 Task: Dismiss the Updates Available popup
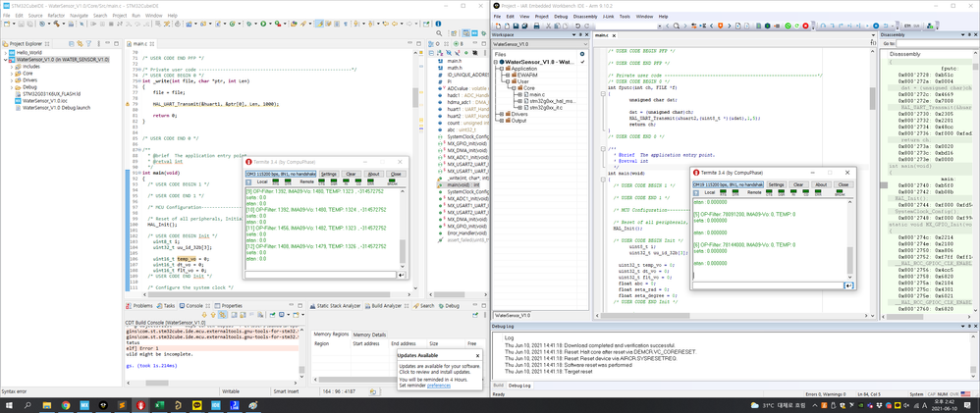click(477, 355)
